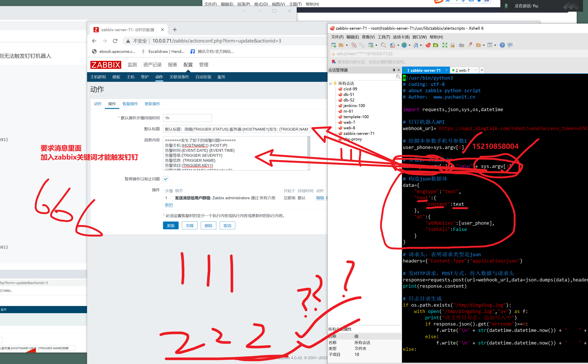Open the 恢复操作 tab in Zabbix
The height and width of the screenshot is (364, 588).
click(x=130, y=104)
